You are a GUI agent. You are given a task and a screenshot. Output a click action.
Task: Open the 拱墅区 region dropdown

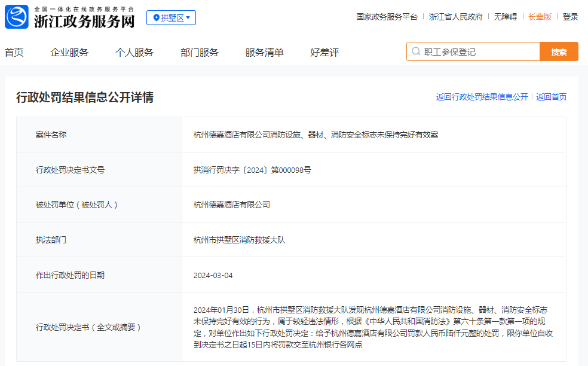coord(171,18)
